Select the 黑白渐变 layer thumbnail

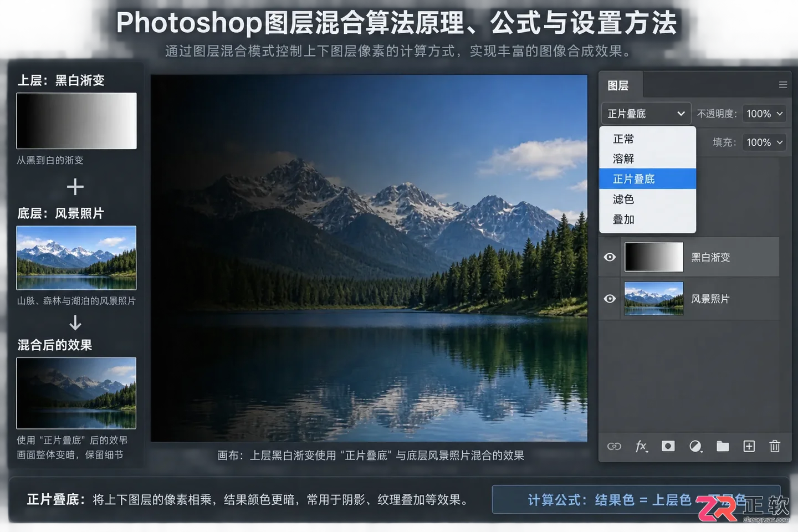pyautogui.click(x=654, y=257)
